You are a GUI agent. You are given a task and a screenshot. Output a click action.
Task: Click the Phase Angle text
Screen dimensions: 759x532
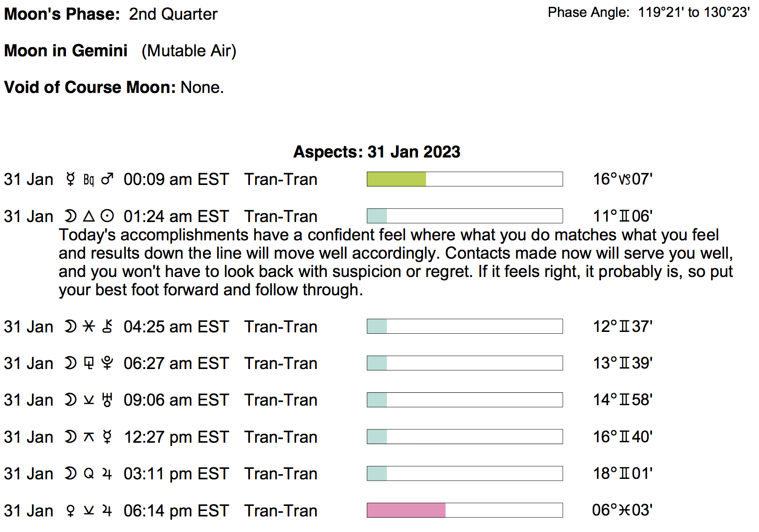coord(648,12)
